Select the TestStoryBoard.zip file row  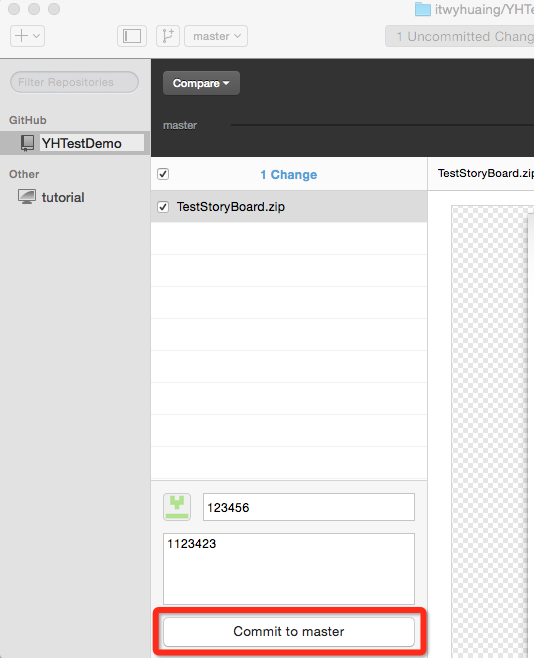click(289, 206)
